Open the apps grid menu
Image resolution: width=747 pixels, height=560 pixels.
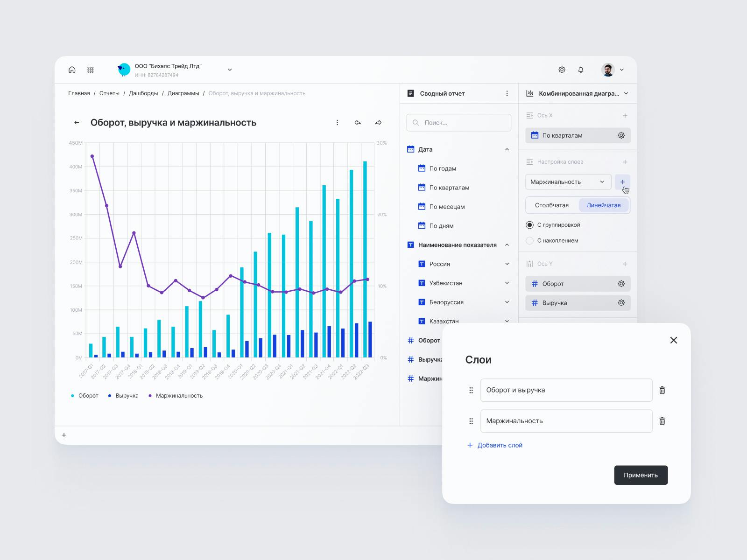91,70
